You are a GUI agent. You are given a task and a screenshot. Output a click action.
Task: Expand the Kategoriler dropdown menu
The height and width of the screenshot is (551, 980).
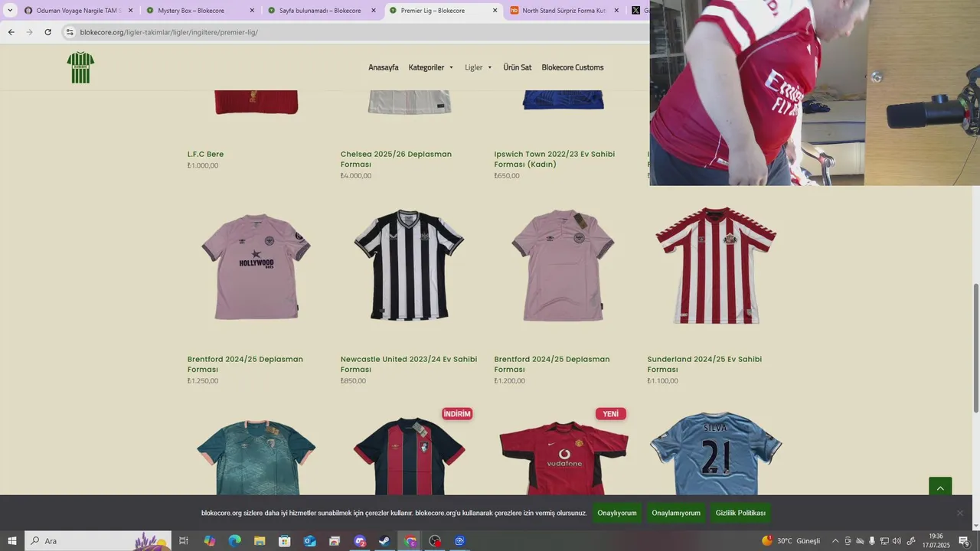[x=431, y=67]
